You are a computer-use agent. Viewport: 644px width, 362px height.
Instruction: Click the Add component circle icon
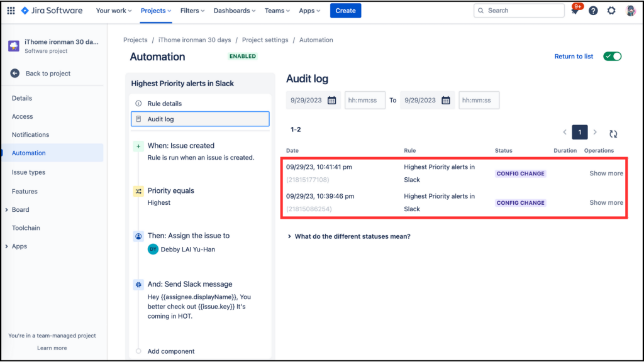tap(138, 351)
